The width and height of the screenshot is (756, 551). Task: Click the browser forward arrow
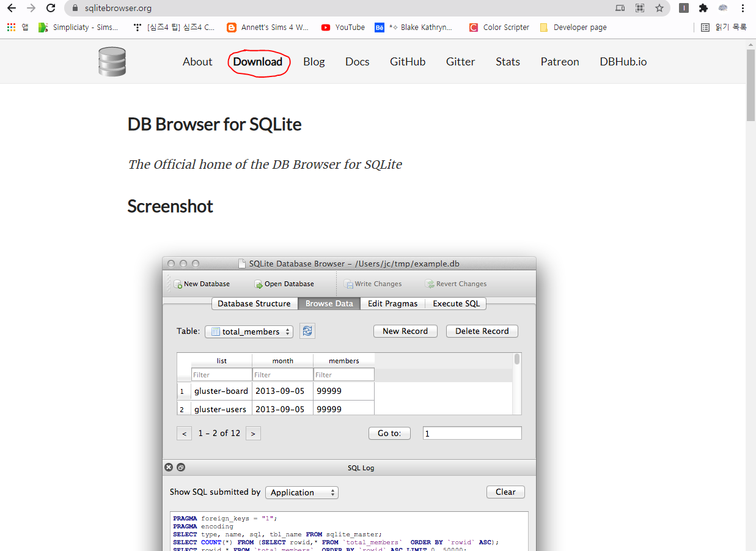tap(31, 8)
